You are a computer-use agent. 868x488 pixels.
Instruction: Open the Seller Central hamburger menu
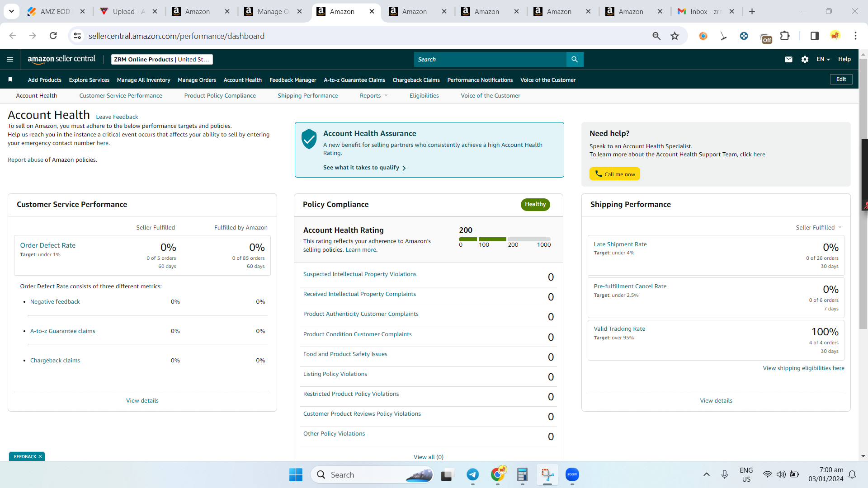[x=10, y=59]
